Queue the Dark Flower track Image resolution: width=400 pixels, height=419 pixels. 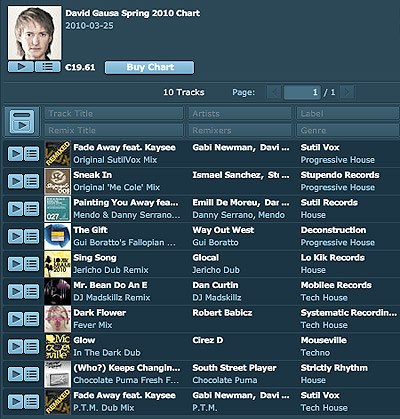click(x=32, y=319)
